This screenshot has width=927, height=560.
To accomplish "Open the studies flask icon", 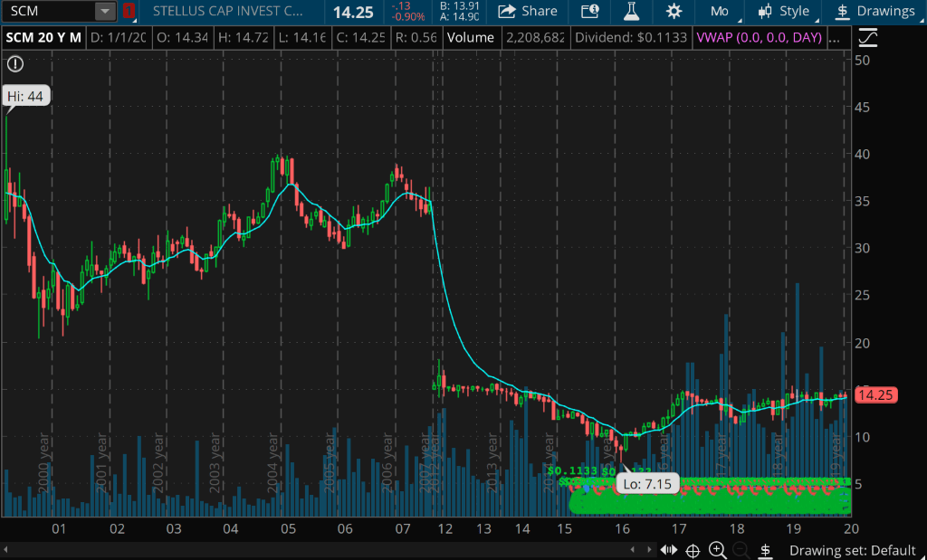I will 630,12.
